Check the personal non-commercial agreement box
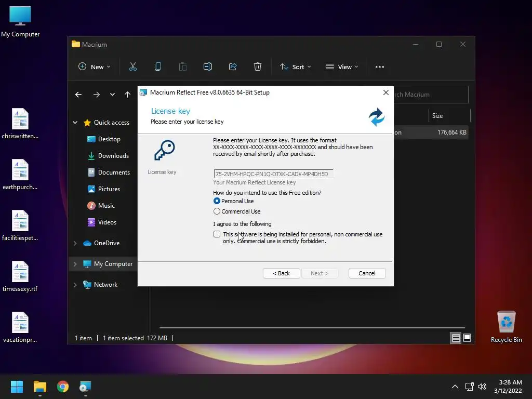The height and width of the screenshot is (399, 532). [x=217, y=234]
